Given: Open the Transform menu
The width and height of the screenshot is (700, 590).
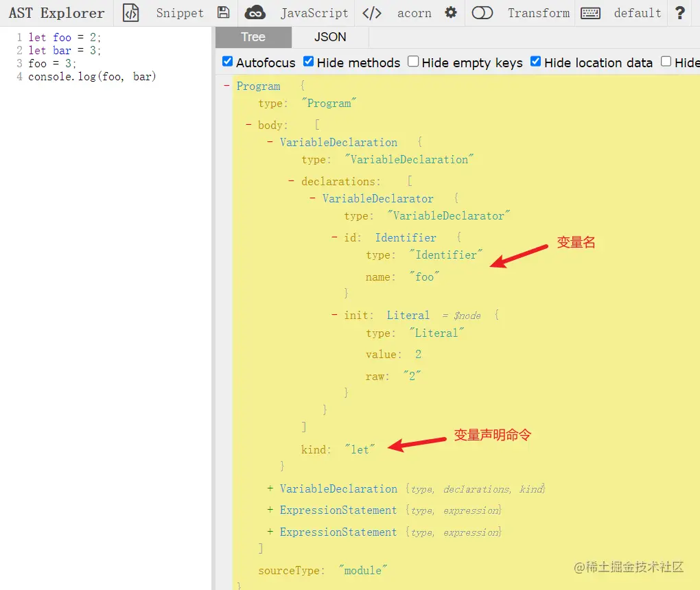Looking at the screenshot, I should pos(539,13).
